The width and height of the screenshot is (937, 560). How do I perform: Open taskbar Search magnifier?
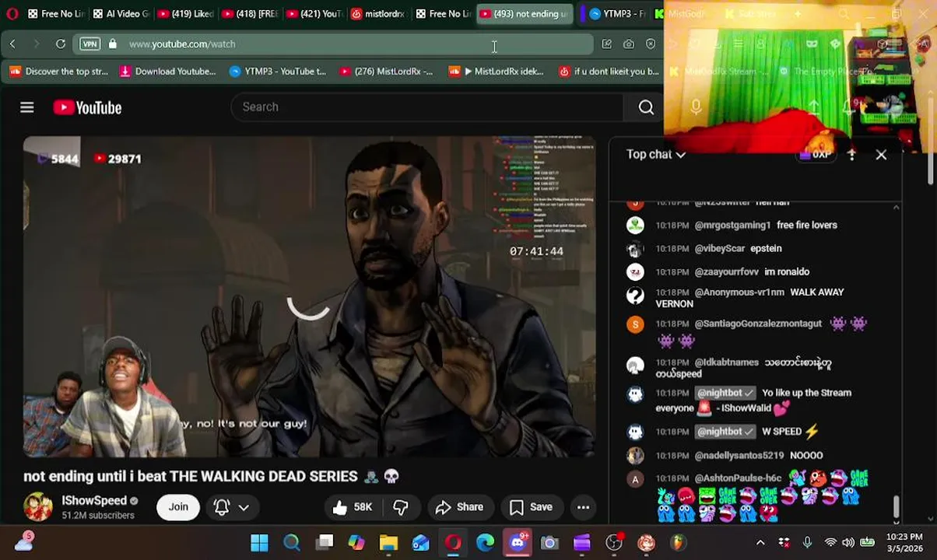click(x=292, y=543)
